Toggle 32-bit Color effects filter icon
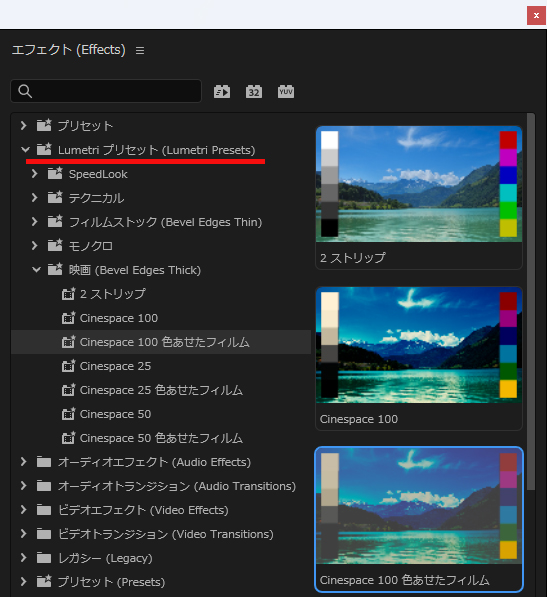547x597 pixels. point(254,92)
